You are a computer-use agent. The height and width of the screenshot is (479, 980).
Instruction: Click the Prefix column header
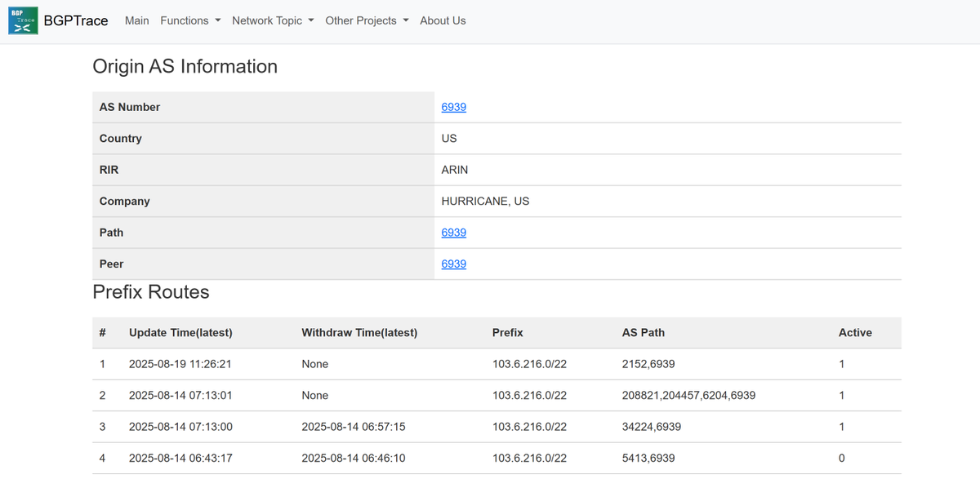pyautogui.click(x=508, y=333)
